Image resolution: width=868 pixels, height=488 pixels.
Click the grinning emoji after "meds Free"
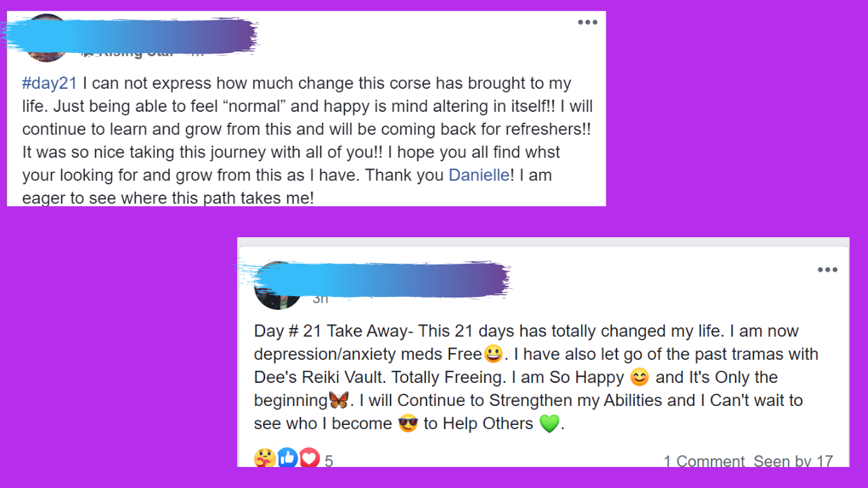[493, 354]
